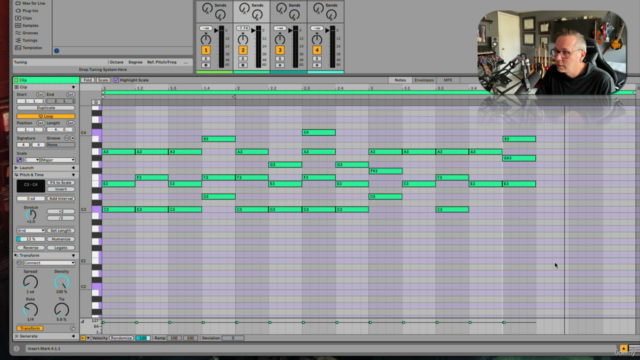Click the Duplicate button

click(46, 108)
